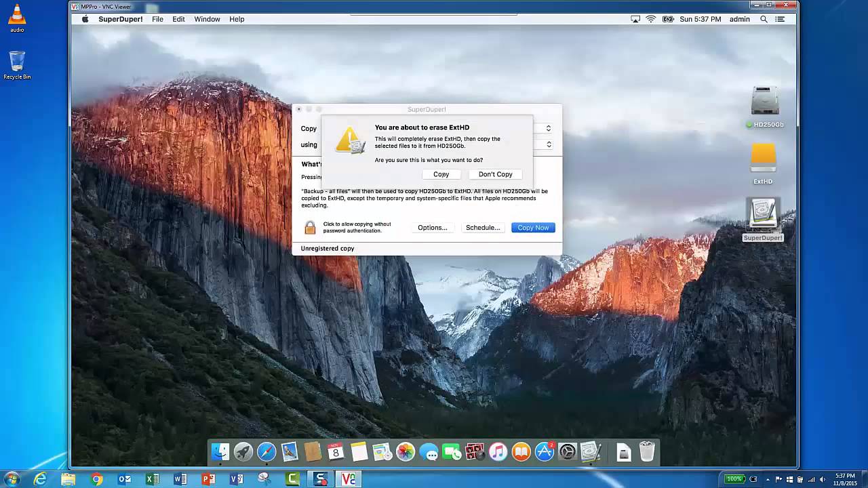Open FaceTime in the Dock

pos(452,451)
